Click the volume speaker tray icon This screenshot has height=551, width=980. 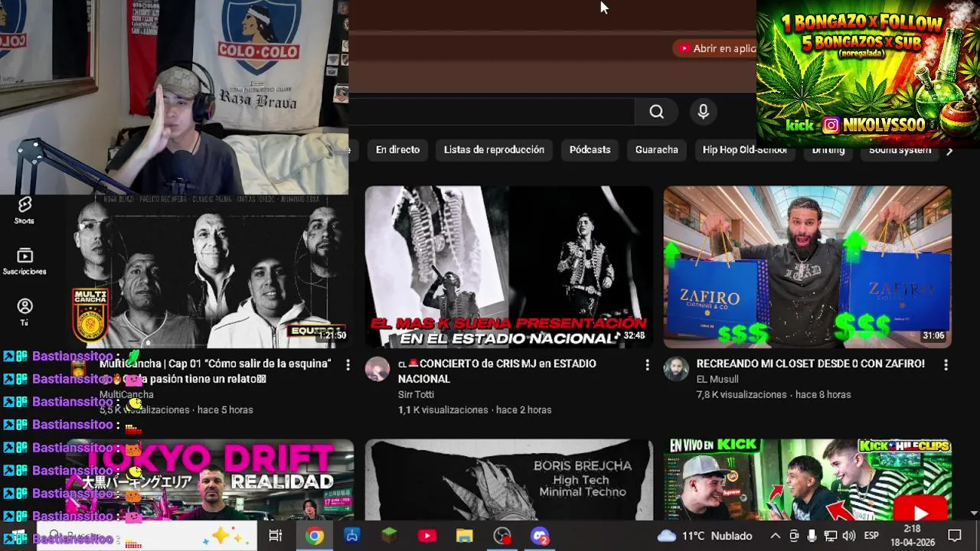tap(848, 536)
